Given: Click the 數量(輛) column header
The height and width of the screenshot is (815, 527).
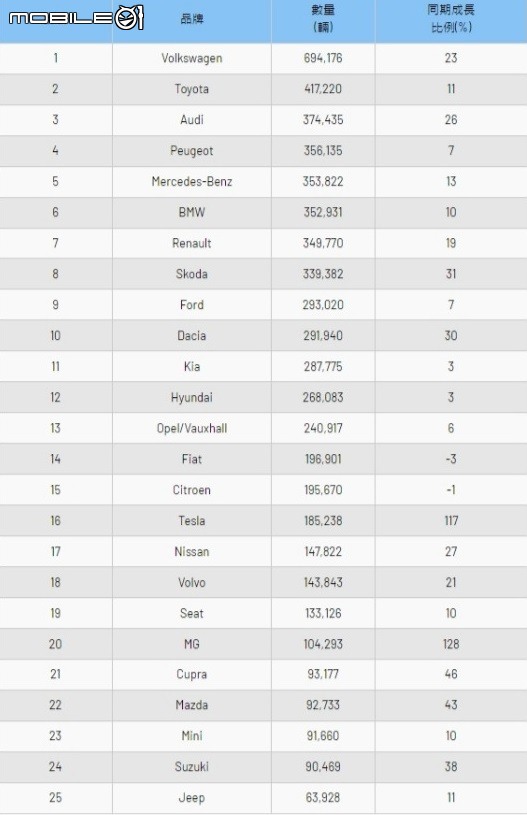Looking at the screenshot, I should click(x=323, y=19).
